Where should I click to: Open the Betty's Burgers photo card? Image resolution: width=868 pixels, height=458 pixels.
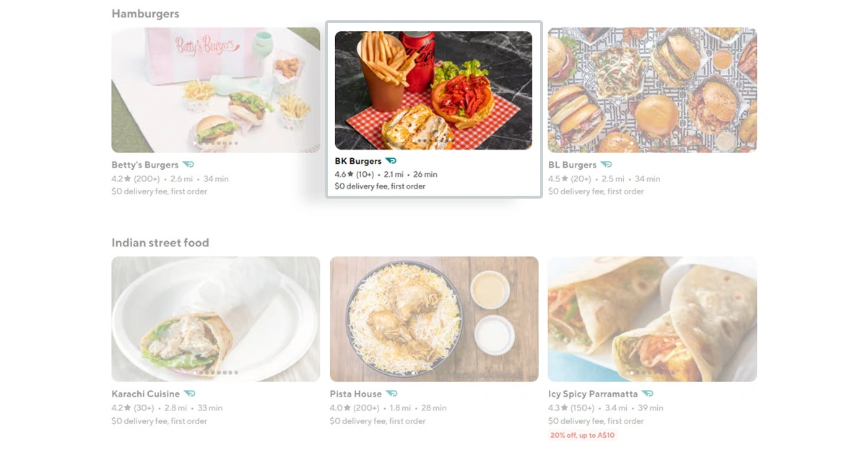(x=216, y=90)
